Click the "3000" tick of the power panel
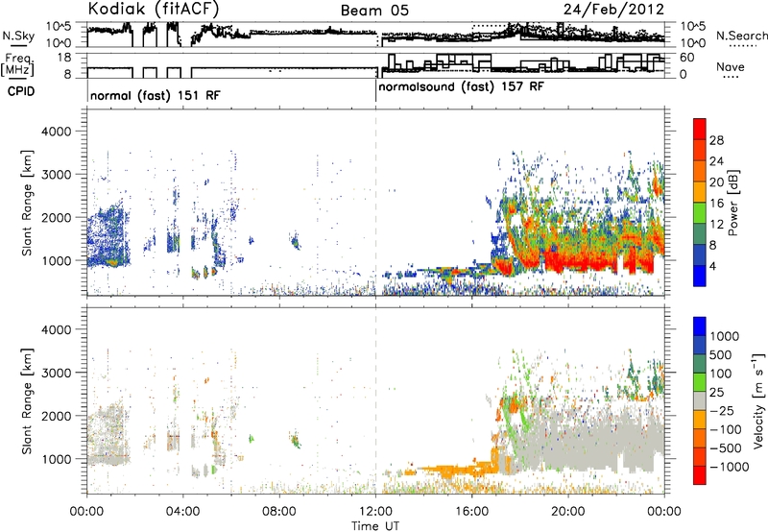The image size is (768, 532). [x=56, y=175]
